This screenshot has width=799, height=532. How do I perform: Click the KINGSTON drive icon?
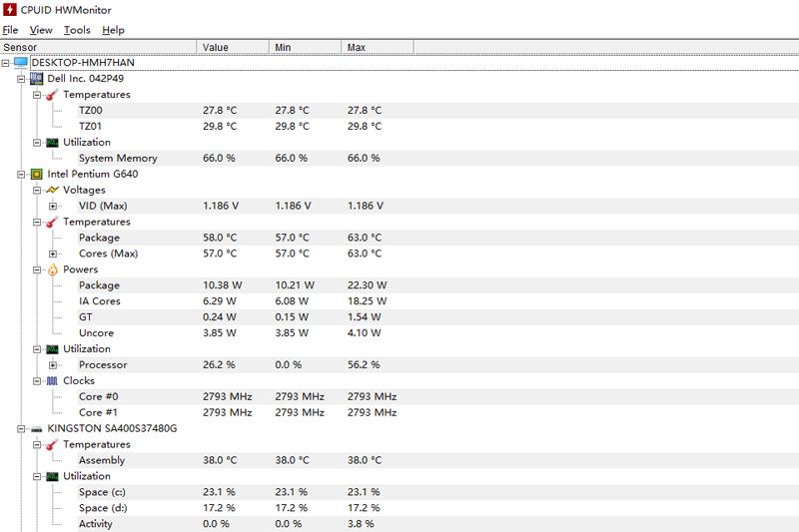37,428
